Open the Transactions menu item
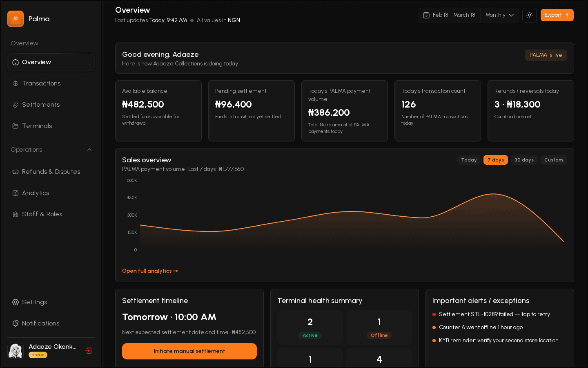 click(x=51, y=83)
